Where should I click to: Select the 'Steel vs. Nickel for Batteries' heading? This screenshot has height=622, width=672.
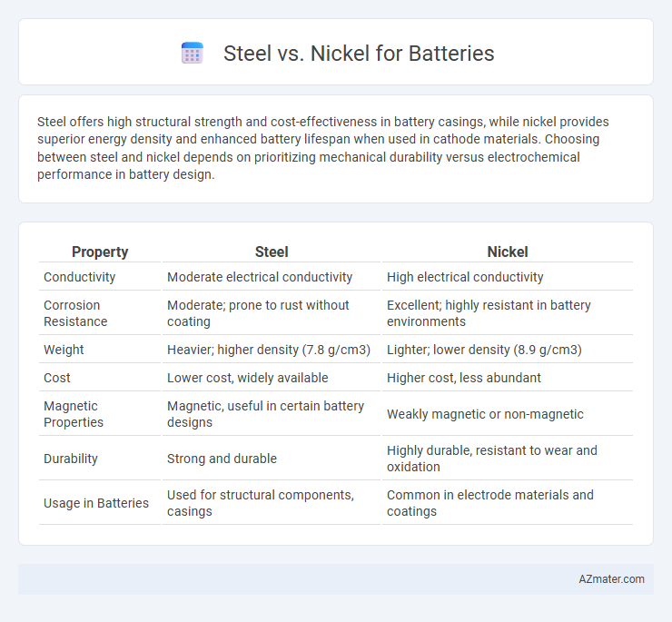(x=359, y=54)
